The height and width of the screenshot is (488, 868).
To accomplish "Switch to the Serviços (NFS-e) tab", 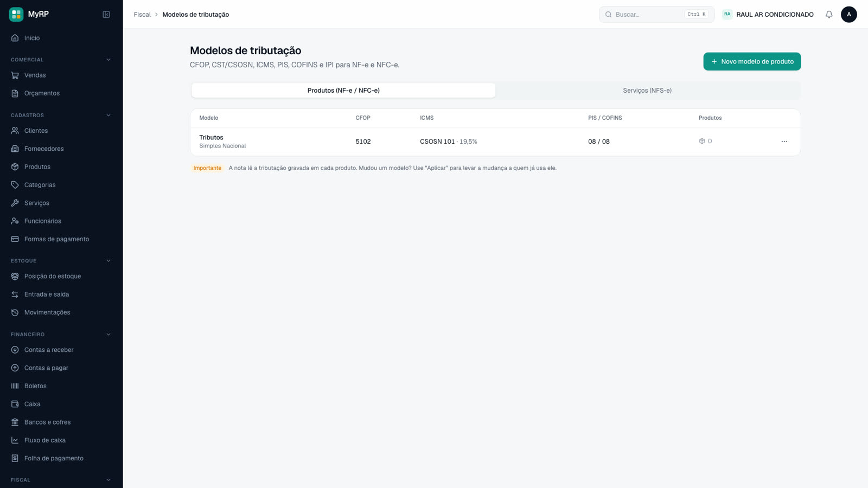I will pyautogui.click(x=647, y=91).
